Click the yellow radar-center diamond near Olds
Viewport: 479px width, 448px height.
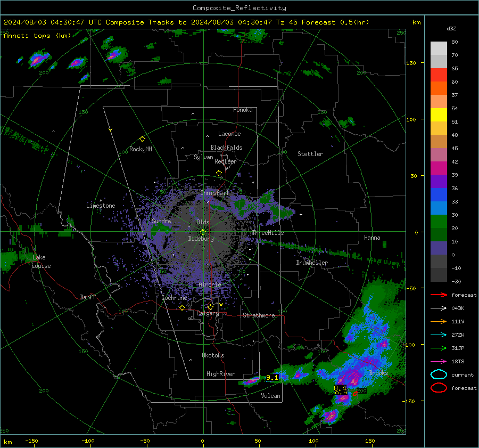[203, 232]
